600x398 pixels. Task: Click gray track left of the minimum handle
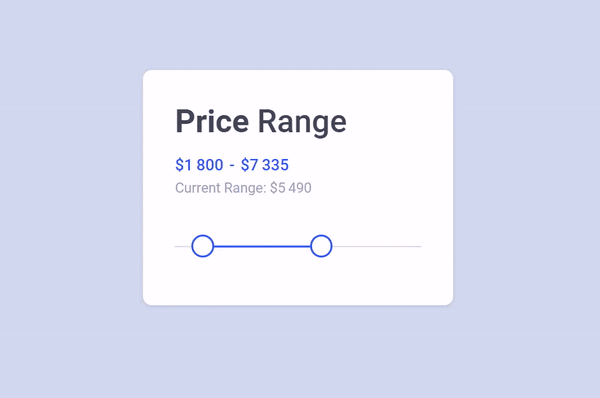[x=183, y=246]
